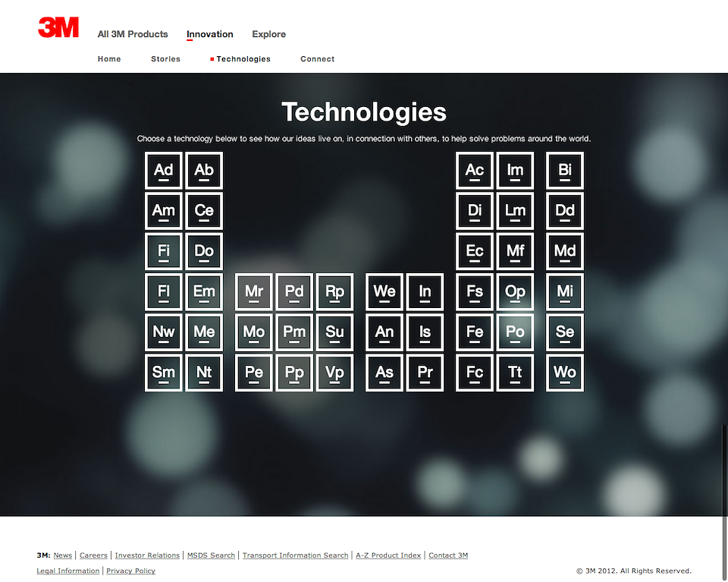The height and width of the screenshot is (582, 728).
Task: Choose the Tt technology tile
Action: click(515, 373)
